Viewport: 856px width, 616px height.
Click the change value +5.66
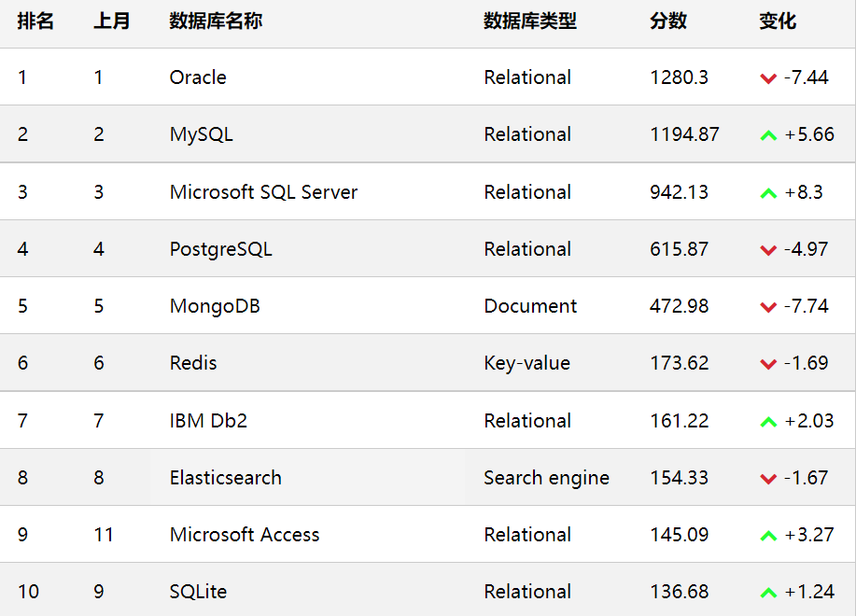tap(809, 134)
